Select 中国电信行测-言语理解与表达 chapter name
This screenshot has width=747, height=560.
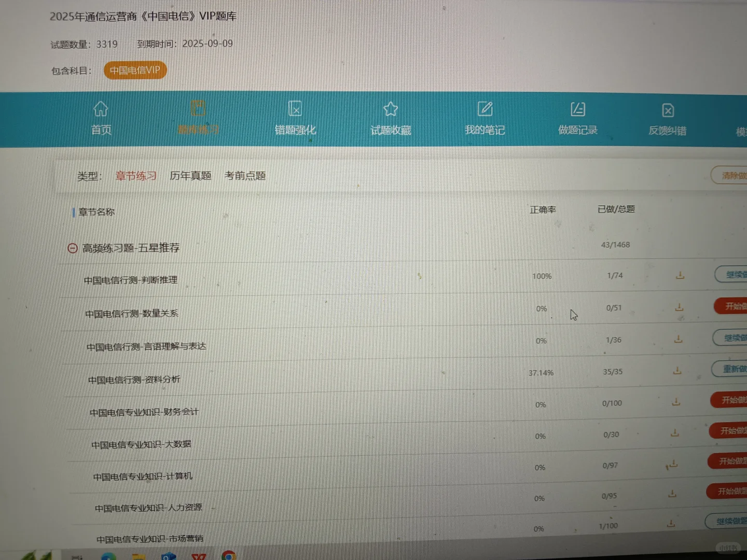(x=146, y=346)
